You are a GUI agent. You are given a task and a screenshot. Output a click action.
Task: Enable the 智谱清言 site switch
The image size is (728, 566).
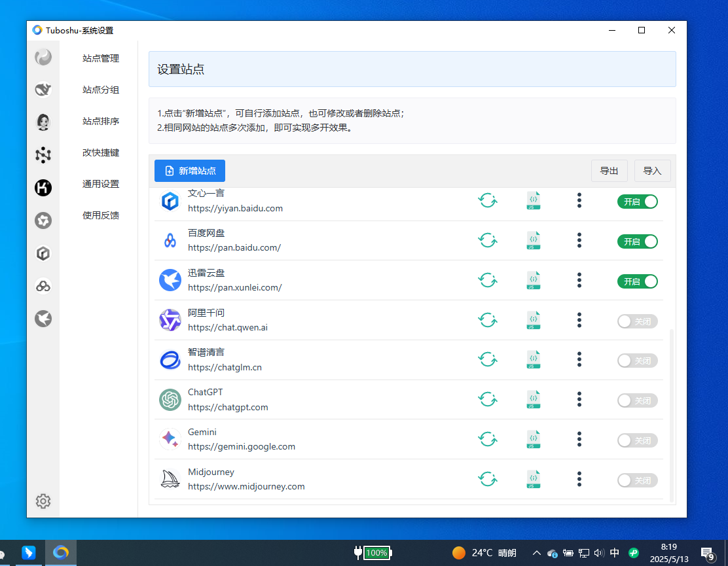[638, 361]
